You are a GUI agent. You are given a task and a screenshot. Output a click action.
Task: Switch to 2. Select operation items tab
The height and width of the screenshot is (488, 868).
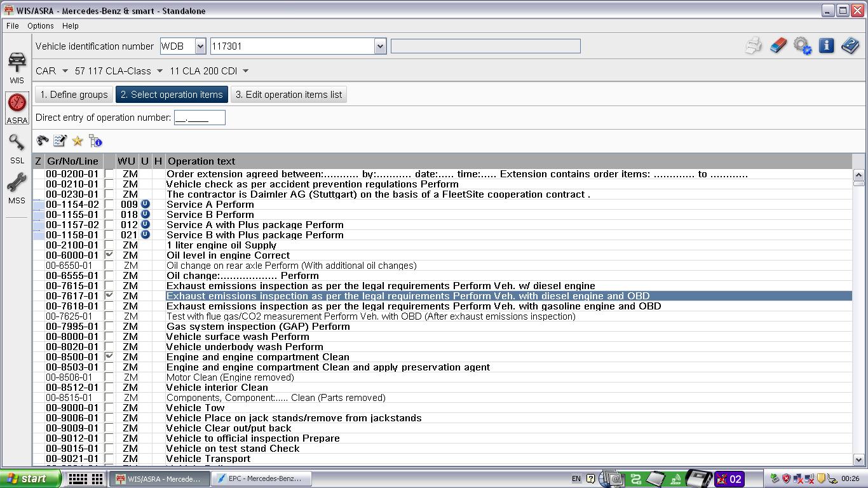coord(172,94)
